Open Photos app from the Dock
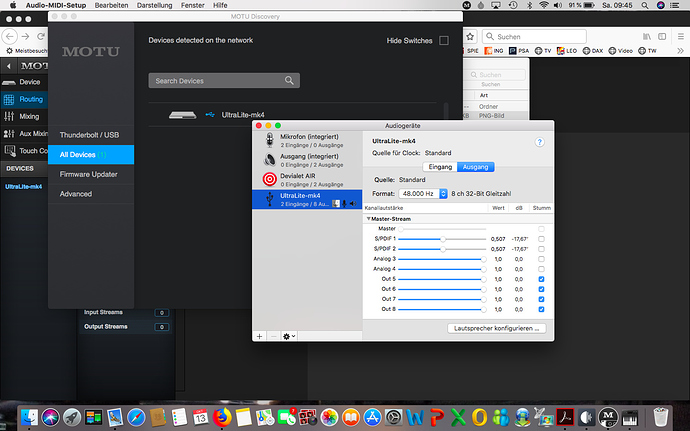690x431 pixels. pyautogui.click(x=329, y=417)
